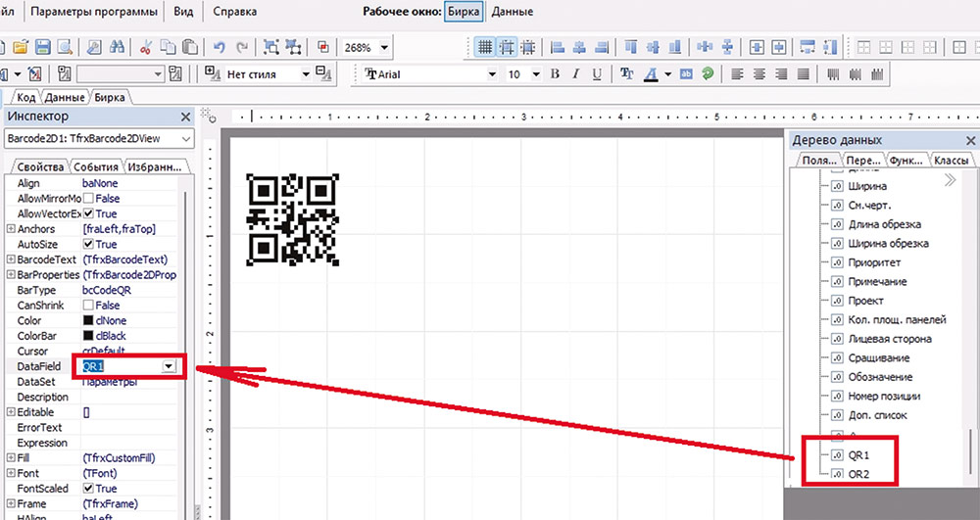Switch to the 'Код' tab
Viewport: 980px width, 520px height.
tap(25, 97)
